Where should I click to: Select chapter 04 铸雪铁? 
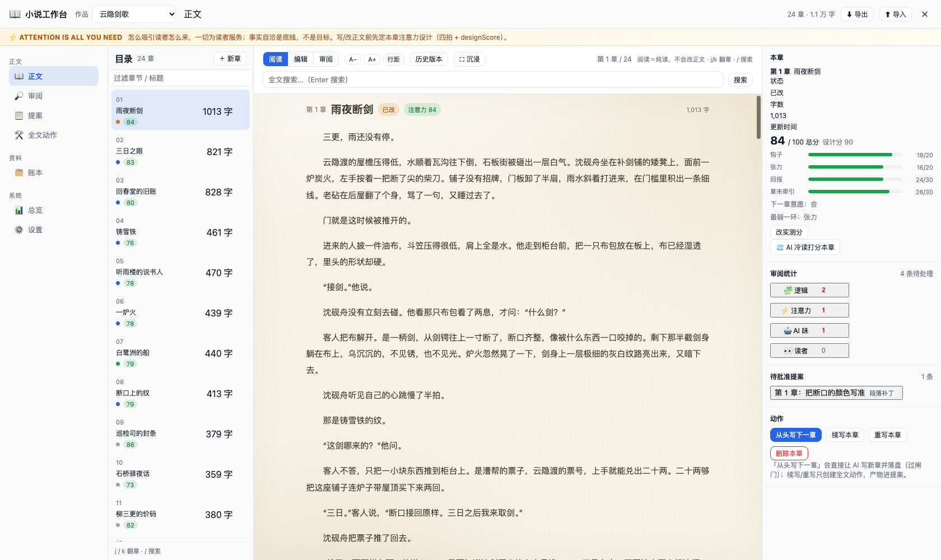point(180,232)
